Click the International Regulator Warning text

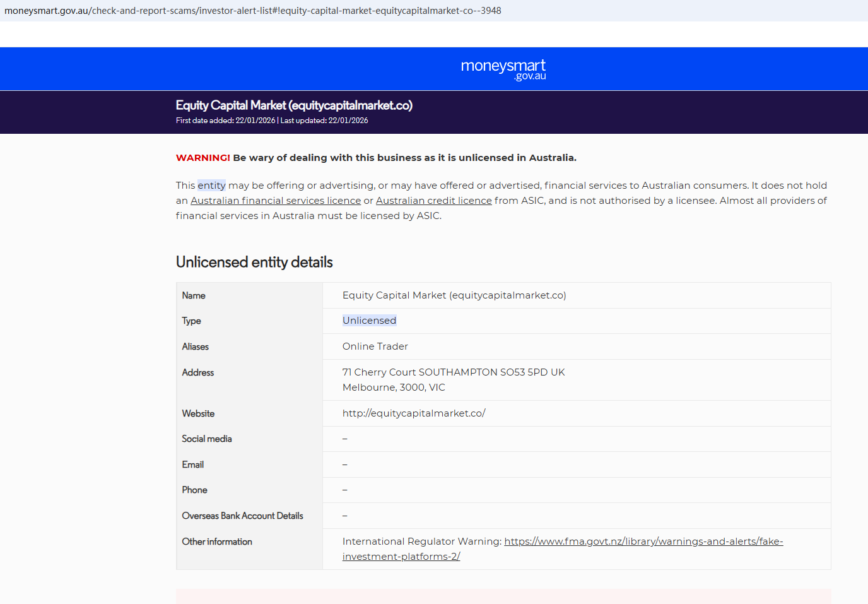(422, 542)
